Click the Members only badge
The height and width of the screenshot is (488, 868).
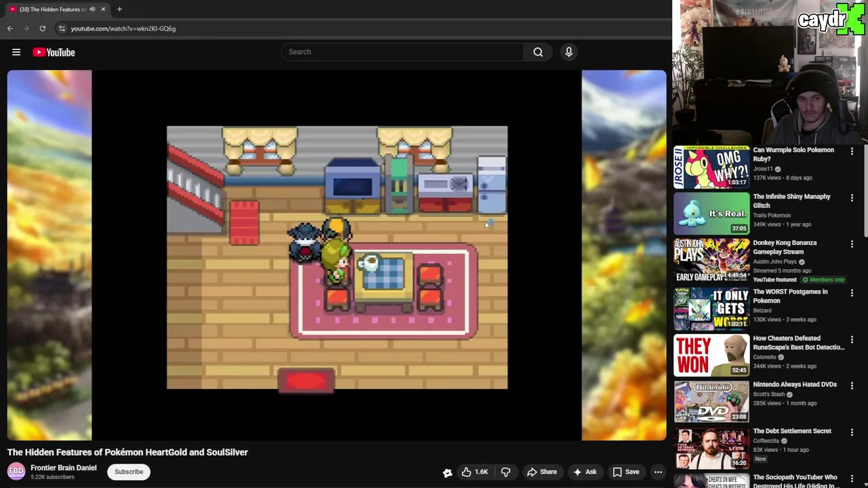824,279
